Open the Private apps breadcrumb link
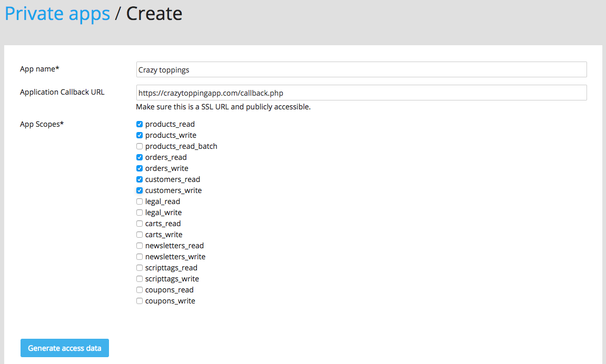Image resolution: width=606 pixels, height=364 pixels. click(57, 14)
